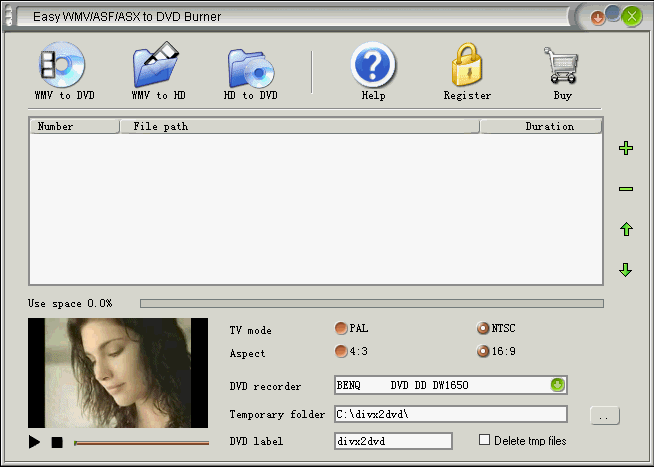The image size is (654, 467).
Task: Click the 'DVD label' caption
Action: point(256,441)
